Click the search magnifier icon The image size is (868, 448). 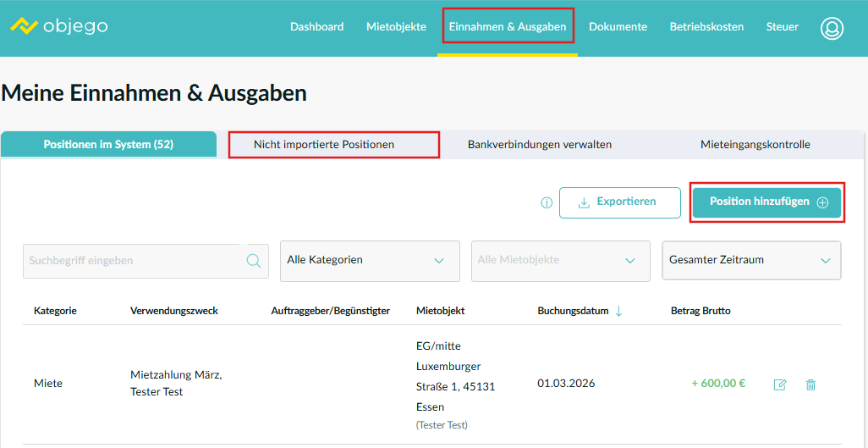[x=254, y=261]
